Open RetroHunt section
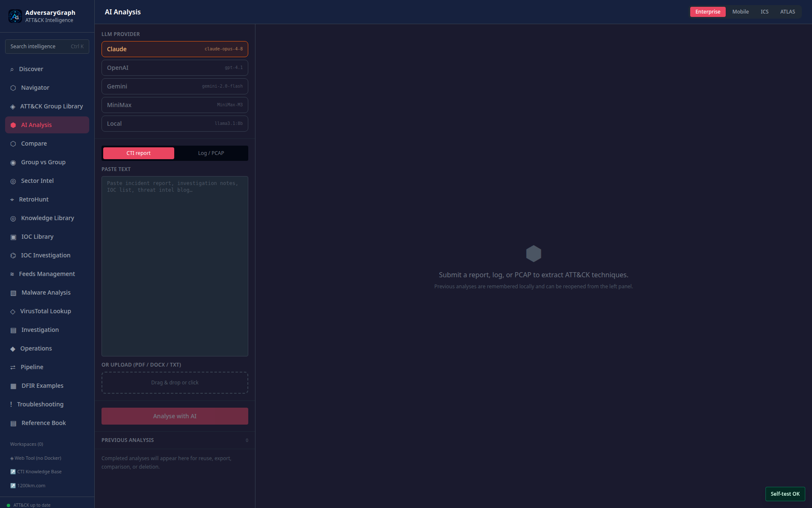This screenshot has height=508, width=812. pos(47,199)
